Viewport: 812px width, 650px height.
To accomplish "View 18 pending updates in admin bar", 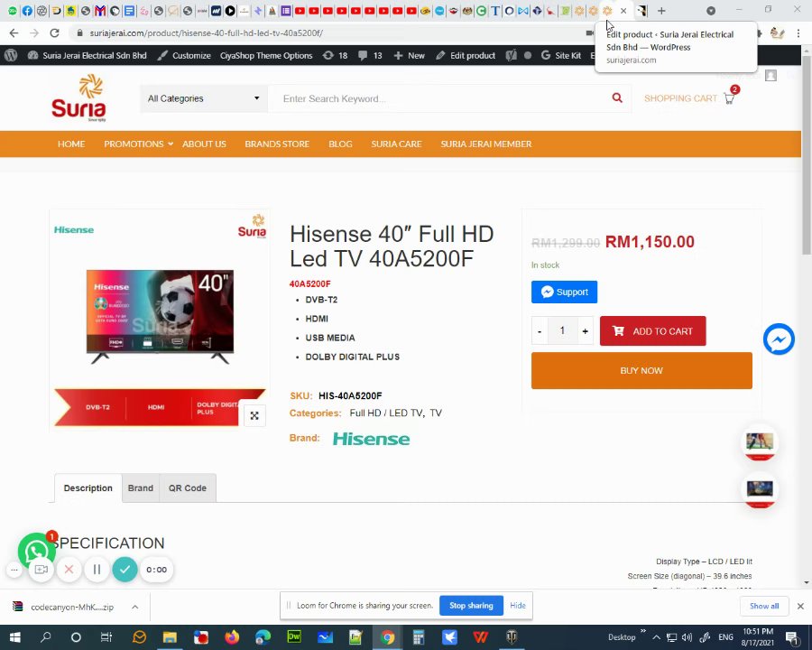I will pyautogui.click(x=335, y=55).
